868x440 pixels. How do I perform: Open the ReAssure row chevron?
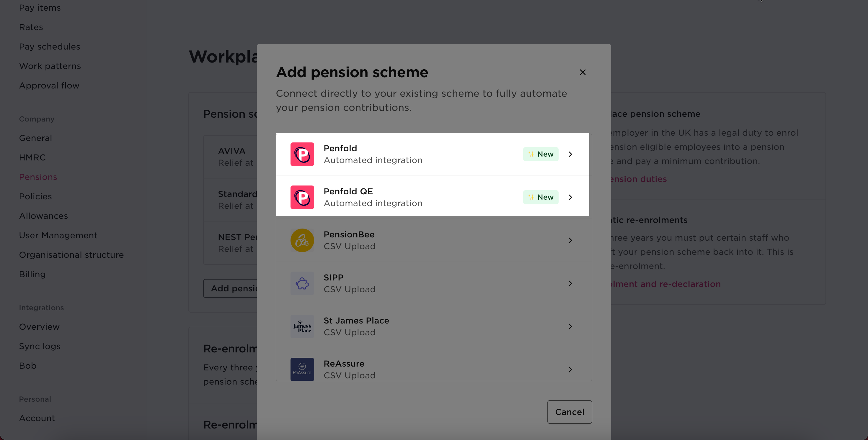pyautogui.click(x=570, y=369)
